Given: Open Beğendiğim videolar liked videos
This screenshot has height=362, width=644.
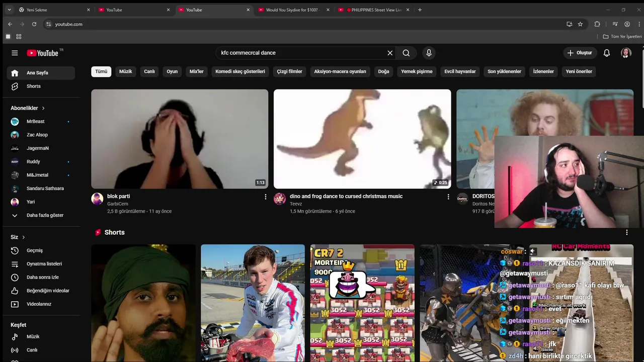Looking at the screenshot, I should (x=41, y=291).
